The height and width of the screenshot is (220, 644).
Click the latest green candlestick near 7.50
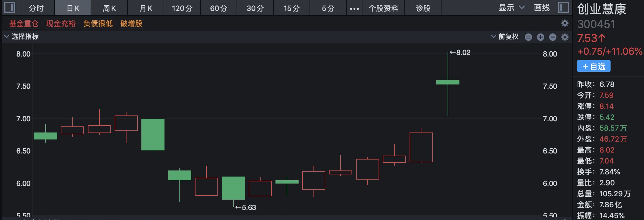click(448, 82)
